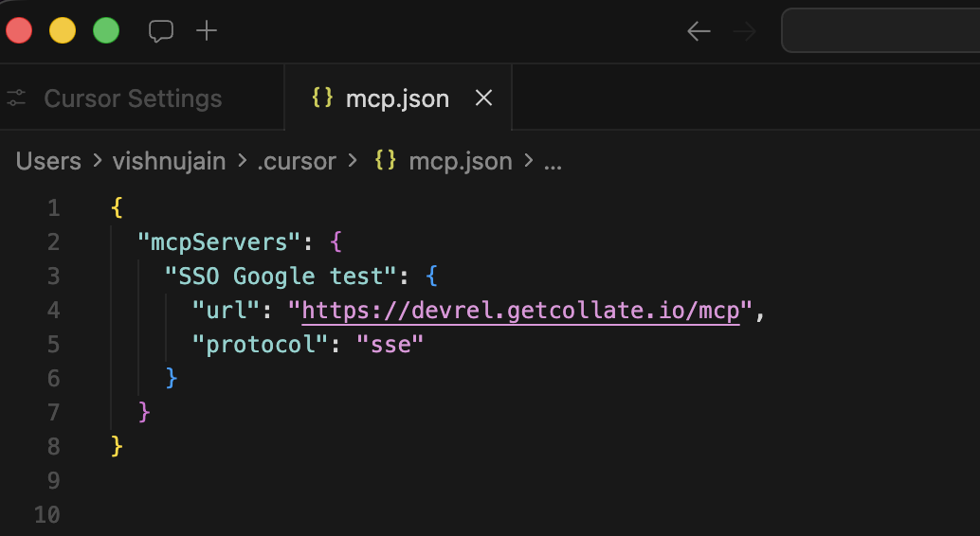Open the .cursor breadcrumb
The height and width of the screenshot is (536, 980).
point(297,161)
